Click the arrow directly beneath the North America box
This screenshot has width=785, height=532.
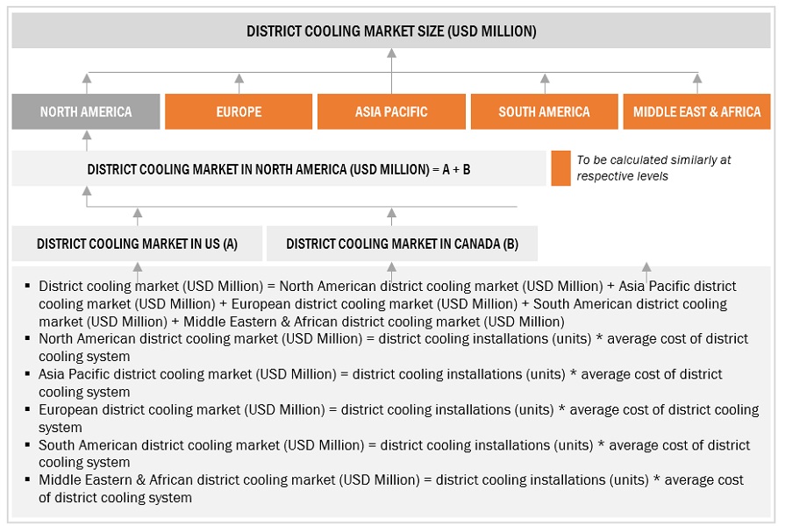(x=86, y=138)
